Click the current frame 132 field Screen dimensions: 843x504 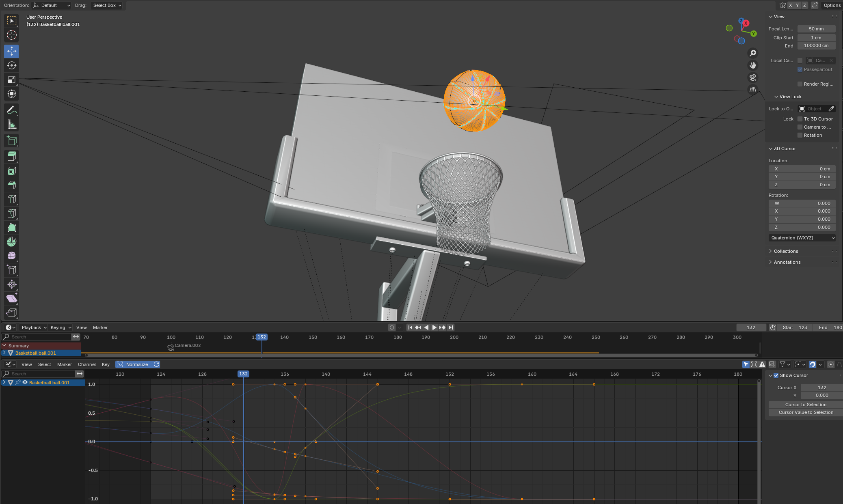[751, 327]
